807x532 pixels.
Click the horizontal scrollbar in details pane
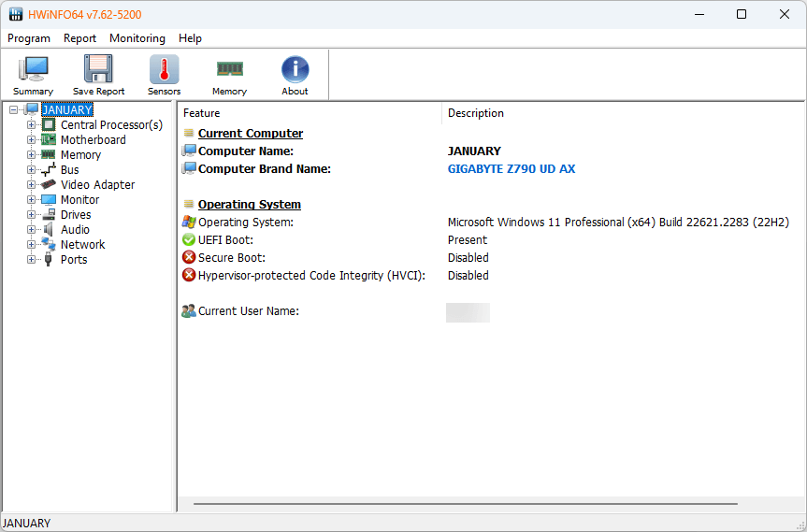466,504
